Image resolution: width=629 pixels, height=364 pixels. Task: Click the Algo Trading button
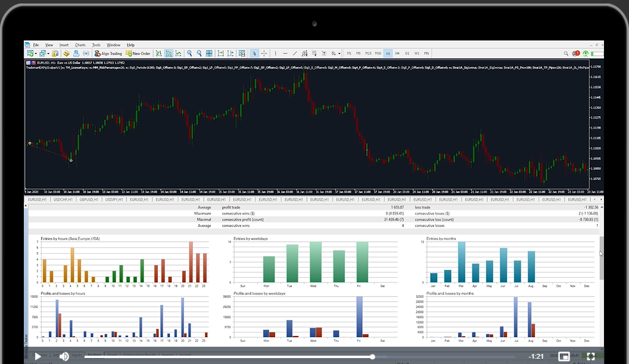108,53
